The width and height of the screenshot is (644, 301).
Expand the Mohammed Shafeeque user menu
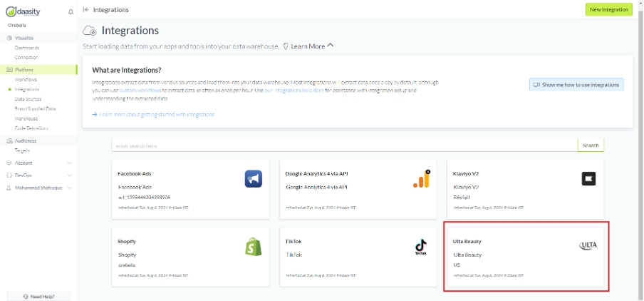coord(69,187)
